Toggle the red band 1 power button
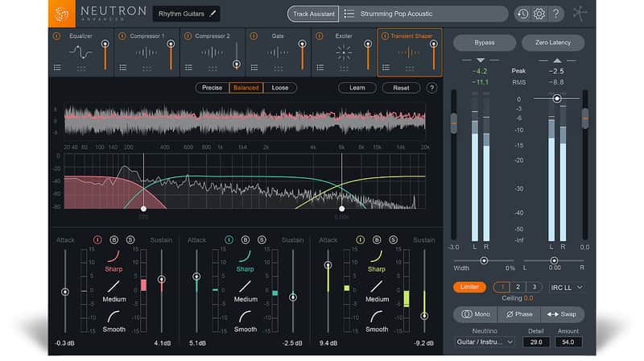The image size is (644, 361). 97,239
